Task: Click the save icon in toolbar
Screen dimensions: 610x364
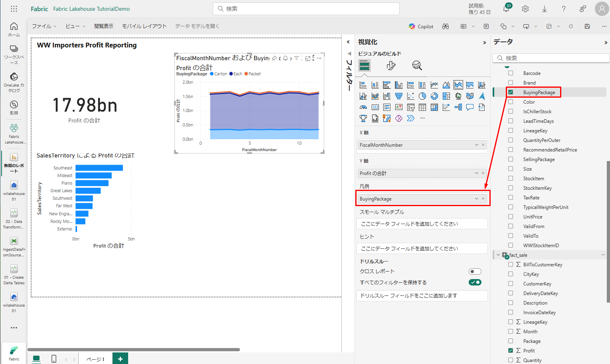Action: click(587, 26)
